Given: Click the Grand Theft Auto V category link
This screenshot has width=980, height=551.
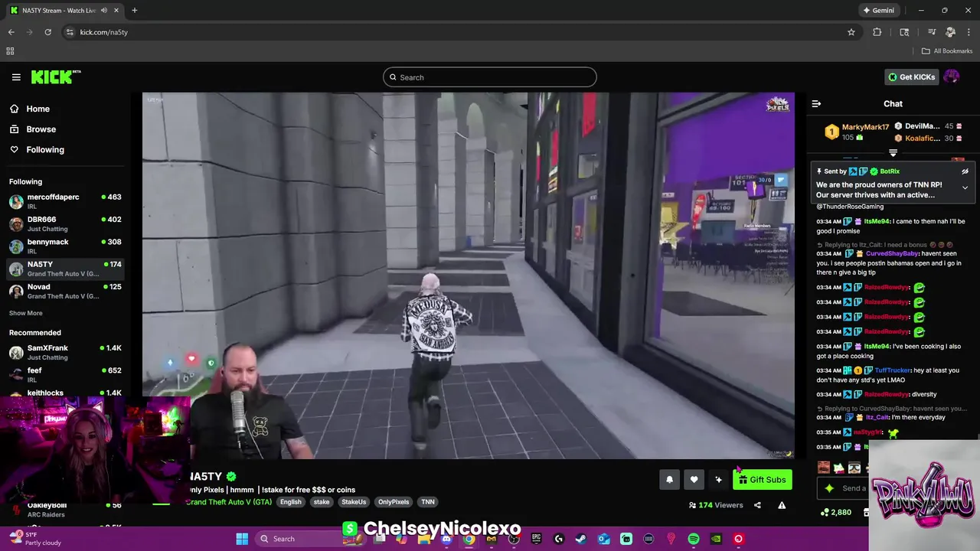Looking at the screenshot, I should pos(229,502).
